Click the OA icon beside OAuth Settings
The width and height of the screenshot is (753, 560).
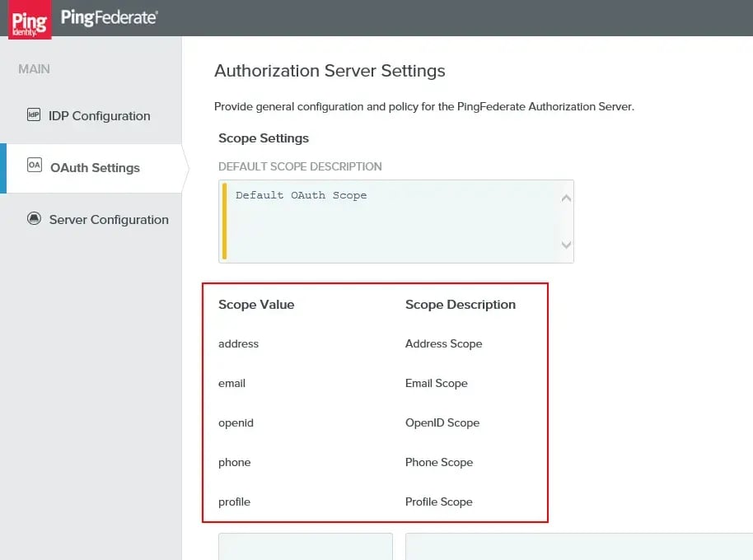[34, 165]
